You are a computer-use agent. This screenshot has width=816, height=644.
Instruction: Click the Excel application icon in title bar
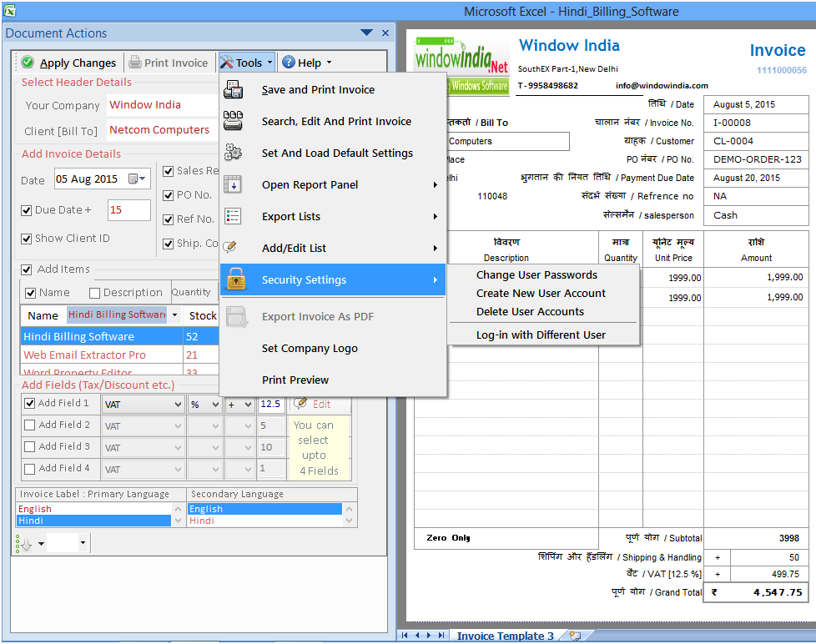pyautogui.click(x=9, y=10)
